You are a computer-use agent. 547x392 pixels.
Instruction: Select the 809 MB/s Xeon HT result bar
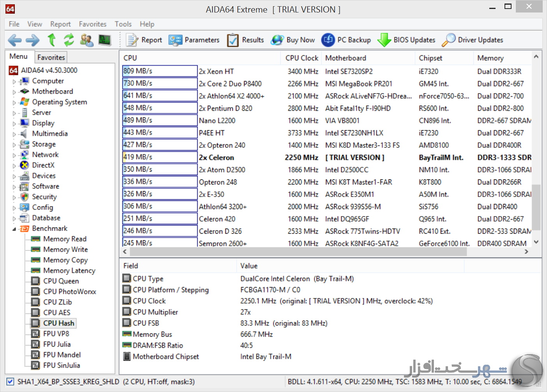(x=160, y=71)
